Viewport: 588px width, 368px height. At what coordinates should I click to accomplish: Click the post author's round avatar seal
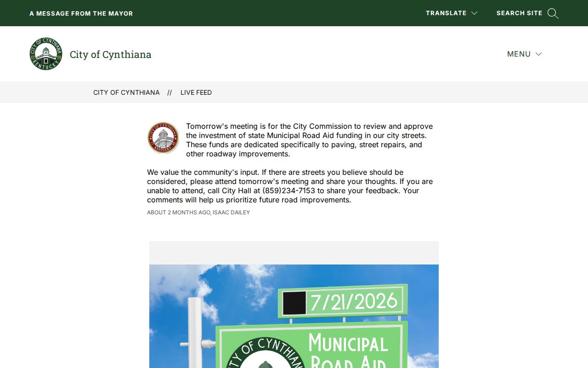coord(163,138)
